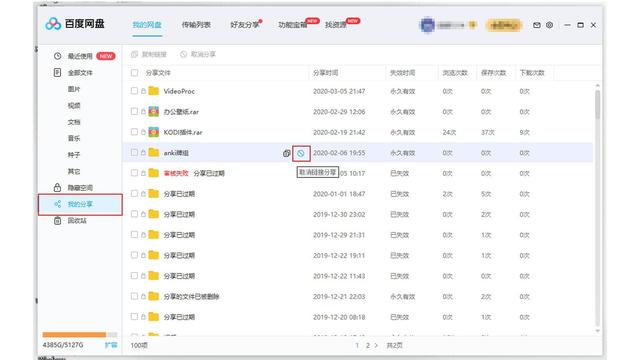Check the 办公壁纸.rar row checkbox
This screenshot has width=640, height=360.
point(134,111)
